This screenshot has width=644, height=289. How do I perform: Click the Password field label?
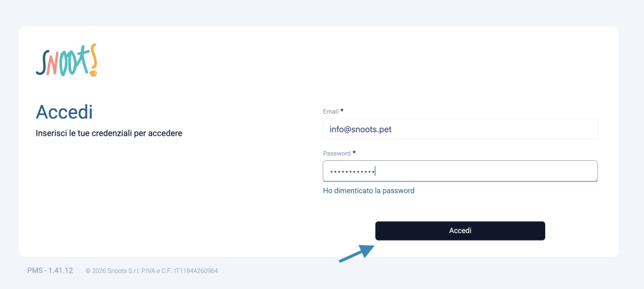(x=336, y=153)
